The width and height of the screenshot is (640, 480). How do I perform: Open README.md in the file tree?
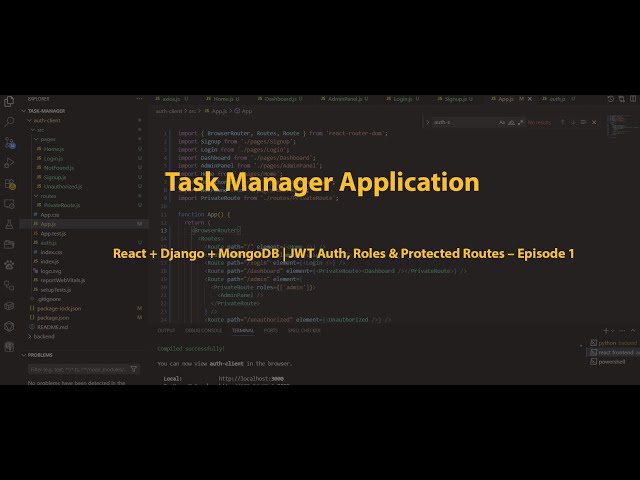coord(52,327)
